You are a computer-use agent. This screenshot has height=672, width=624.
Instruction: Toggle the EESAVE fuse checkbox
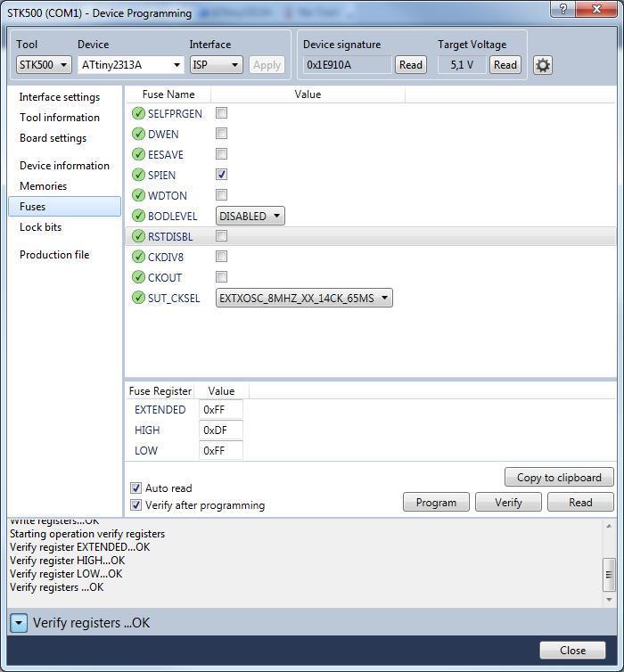[x=222, y=154]
